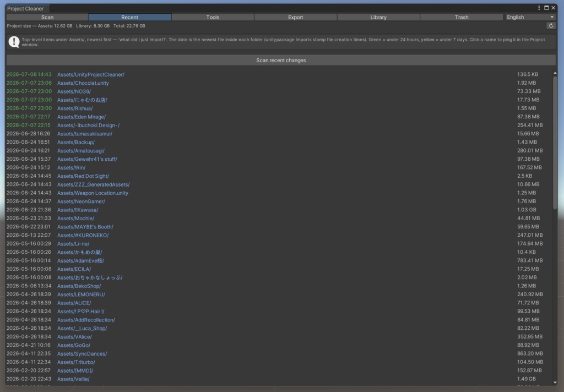Viewport: 564px width, 392px height.
Task: Ping Assets/UnityProjectCleaner/ folder
Action: pos(91,74)
